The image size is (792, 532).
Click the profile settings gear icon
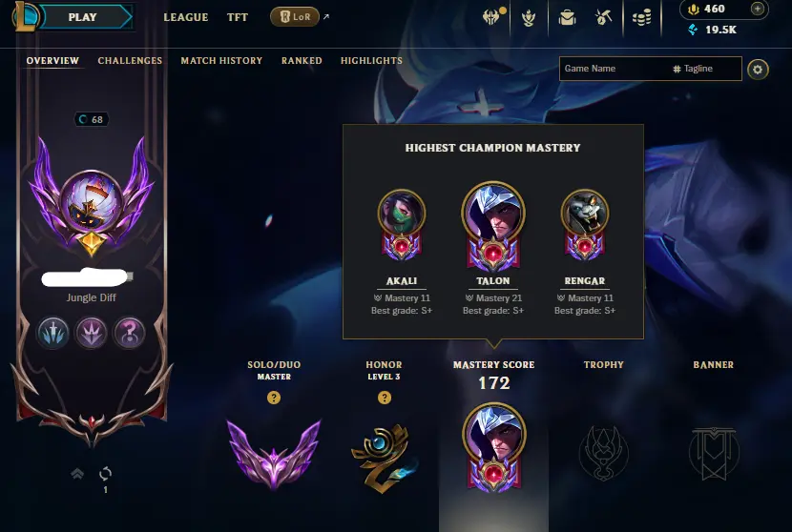coord(758,70)
